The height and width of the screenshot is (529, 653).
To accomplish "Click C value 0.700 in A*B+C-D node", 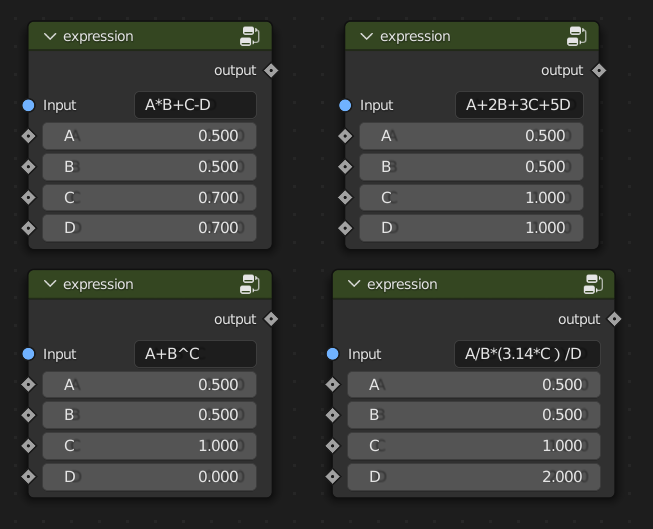I will (x=150, y=197).
